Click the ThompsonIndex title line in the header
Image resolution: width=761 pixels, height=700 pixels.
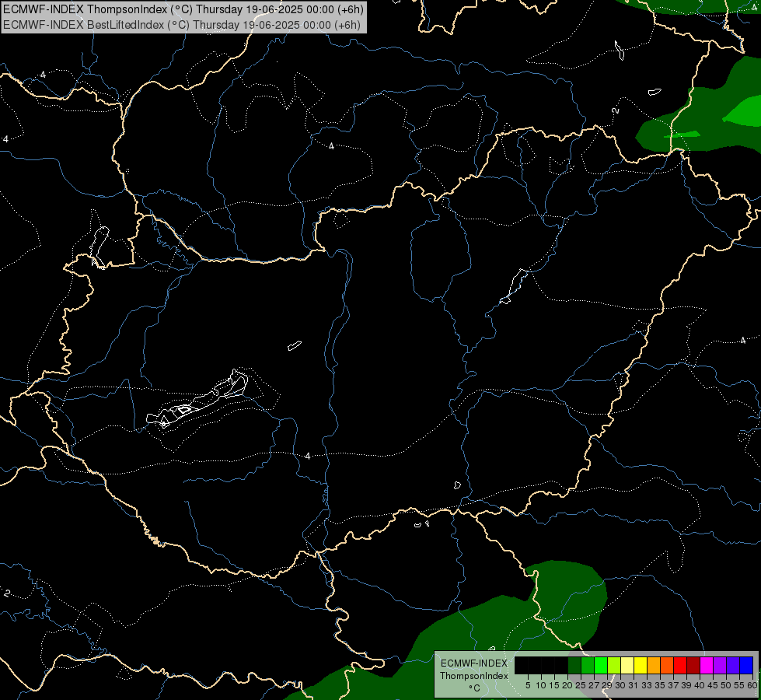183,9
